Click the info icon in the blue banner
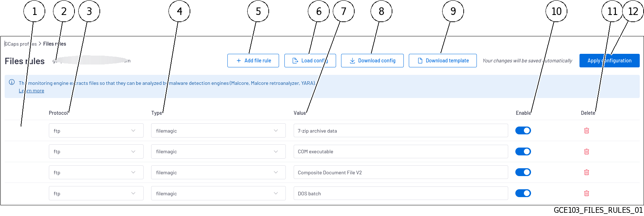This screenshot has height=216, width=644. coord(12,82)
